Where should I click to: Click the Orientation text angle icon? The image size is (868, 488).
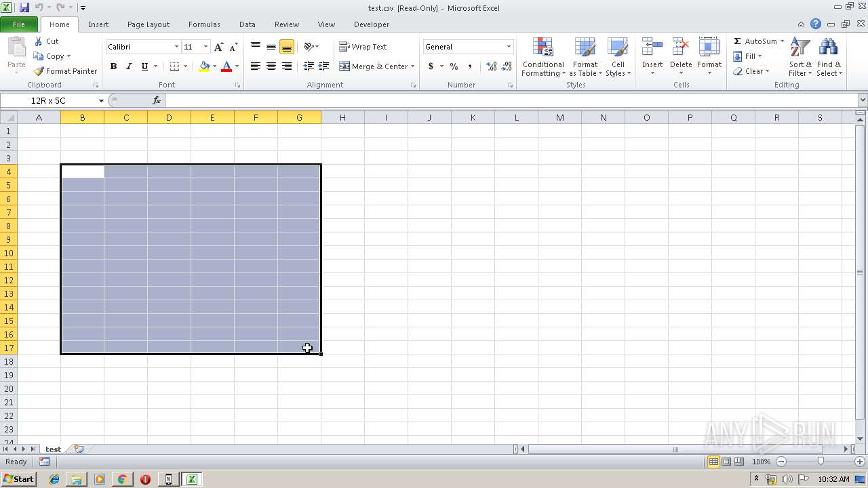(309, 47)
